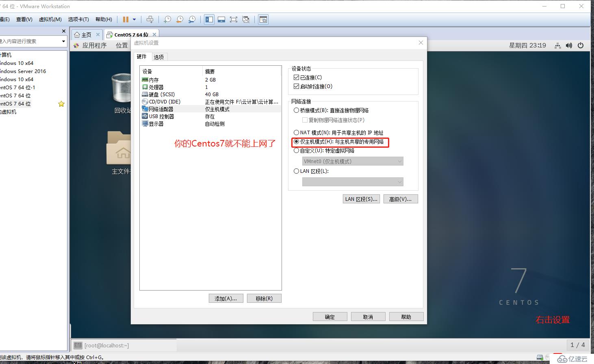Select the 处理器 device row

(210, 87)
